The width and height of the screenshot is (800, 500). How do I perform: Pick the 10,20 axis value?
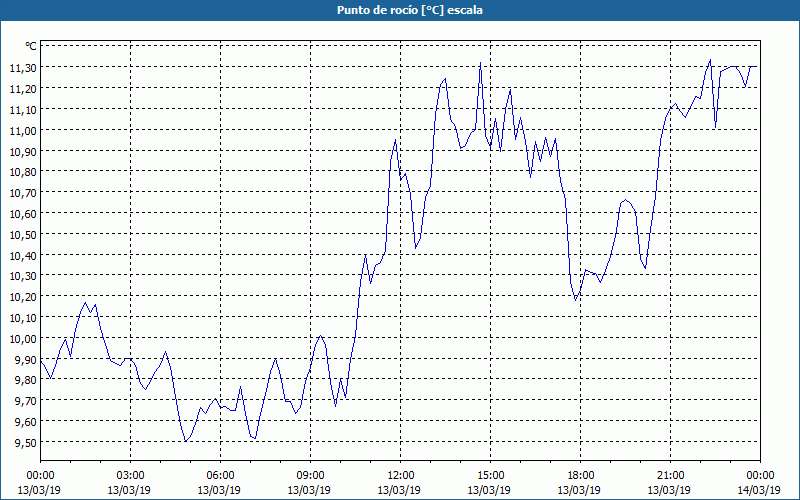[23, 296]
